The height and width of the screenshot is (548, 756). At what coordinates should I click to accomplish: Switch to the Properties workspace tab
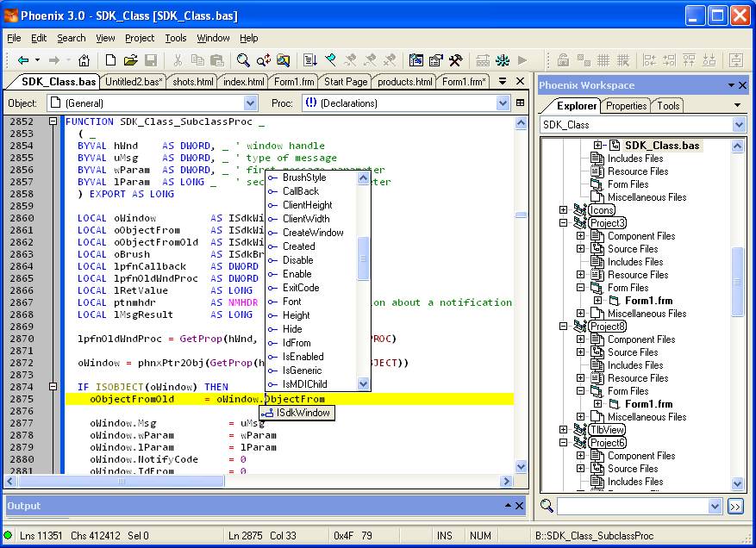[626, 106]
